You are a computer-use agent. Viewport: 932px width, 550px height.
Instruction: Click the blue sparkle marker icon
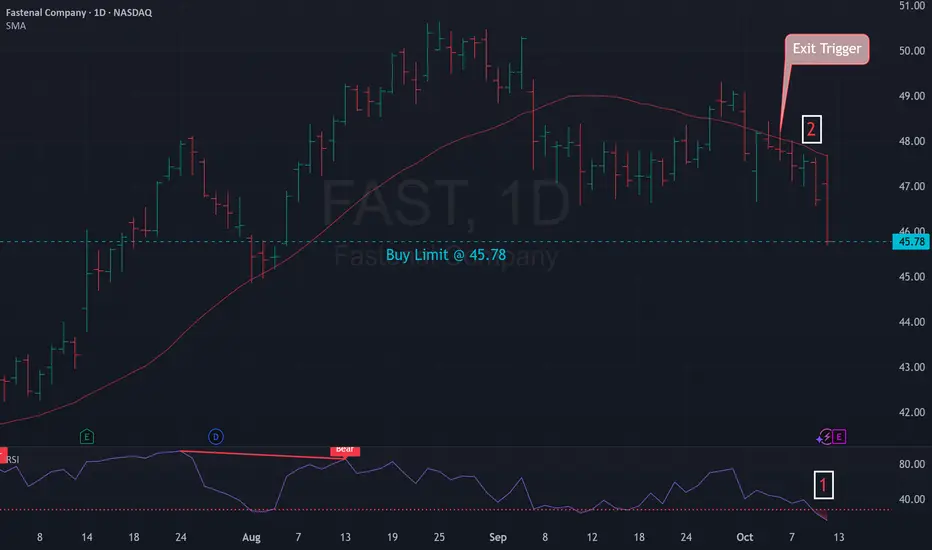[820, 439]
